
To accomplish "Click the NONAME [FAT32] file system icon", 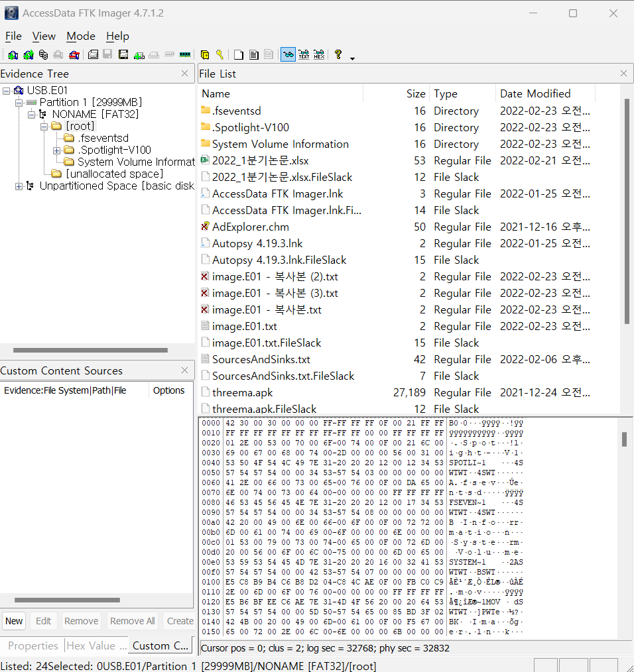I will click(43, 114).
